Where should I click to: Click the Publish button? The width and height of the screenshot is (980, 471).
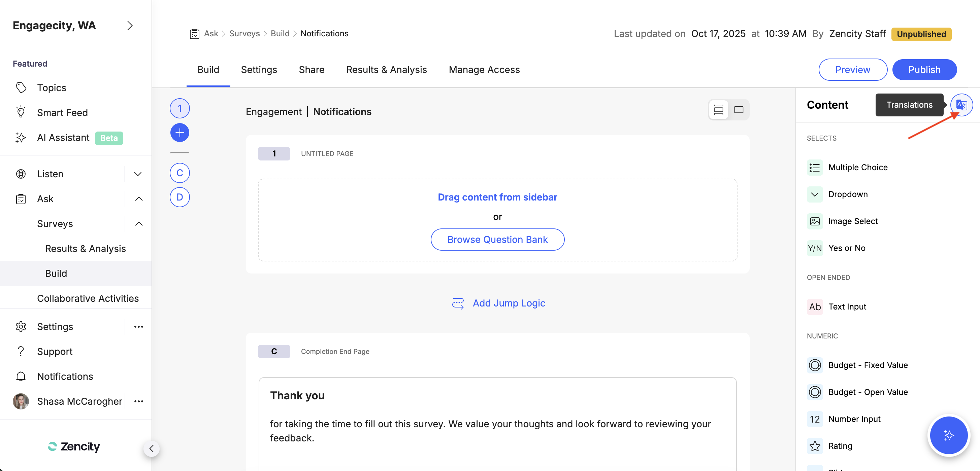click(924, 70)
